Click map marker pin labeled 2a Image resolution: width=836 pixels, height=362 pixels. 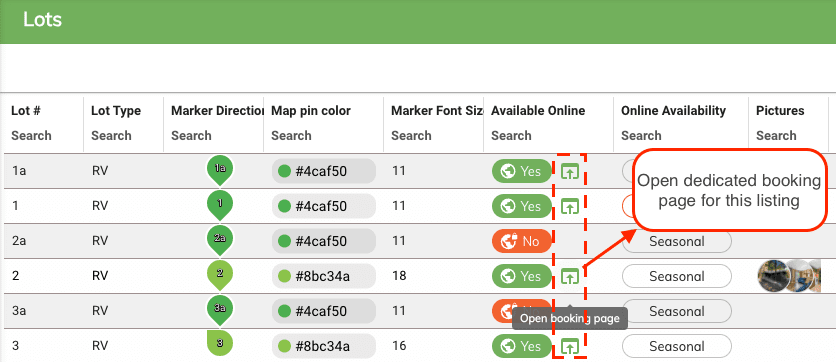tap(220, 240)
